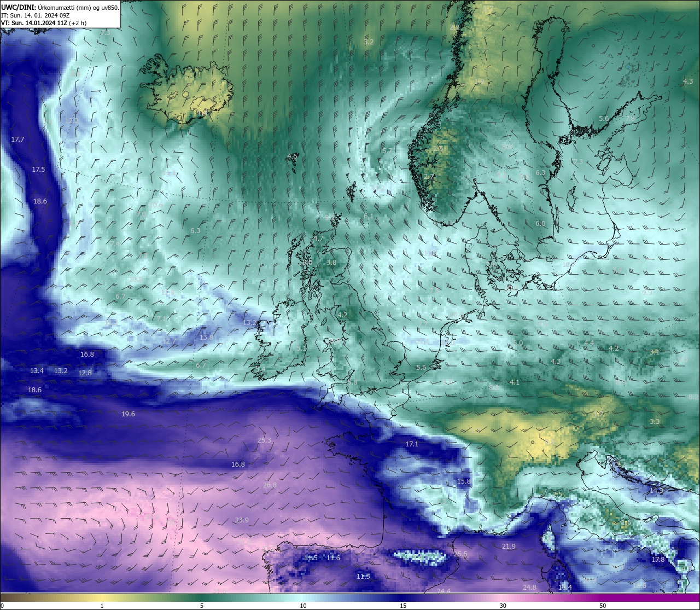Click the map value '5.0'

pyautogui.click(x=518, y=343)
